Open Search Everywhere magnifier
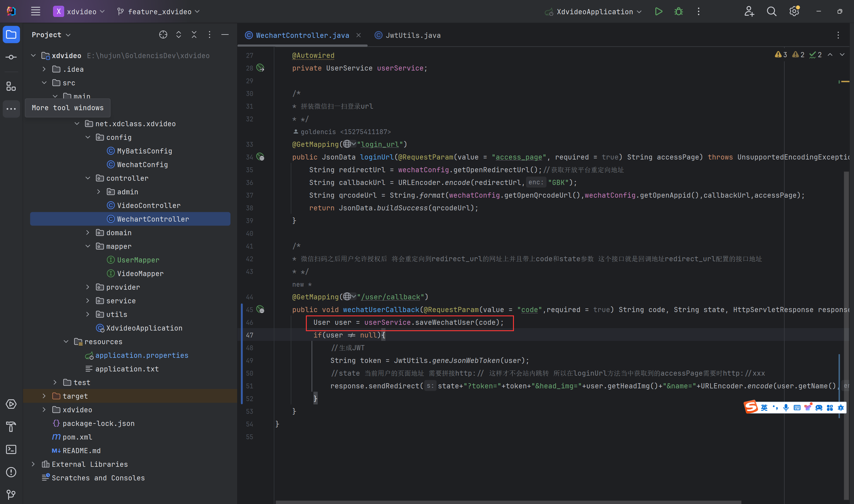This screenshot has width=854, height=504. coord(771,12)
